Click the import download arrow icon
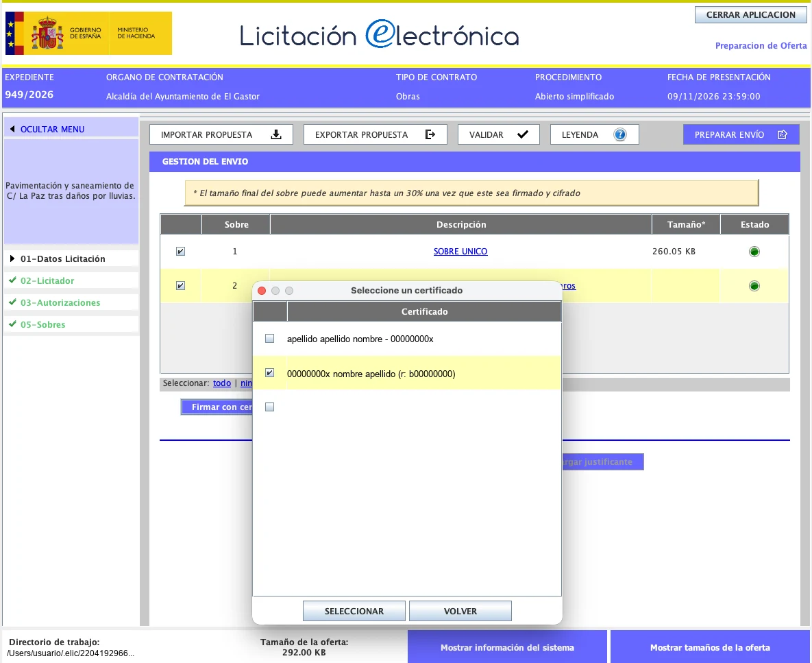Viewport: 812px width, 663px height. click(x=276, y=134)
